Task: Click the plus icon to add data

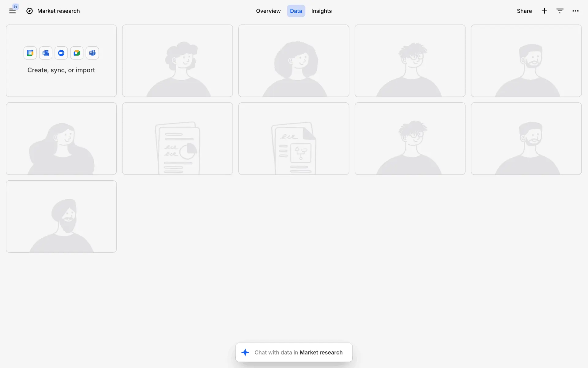Action: [x=544, y=11]
